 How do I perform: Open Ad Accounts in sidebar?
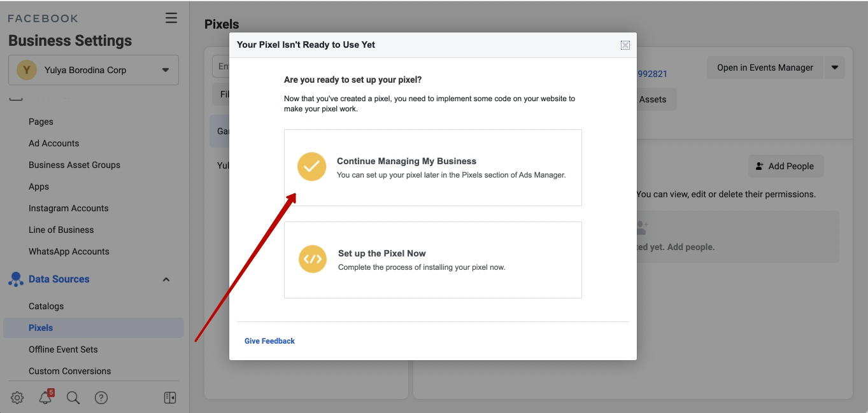54,143
